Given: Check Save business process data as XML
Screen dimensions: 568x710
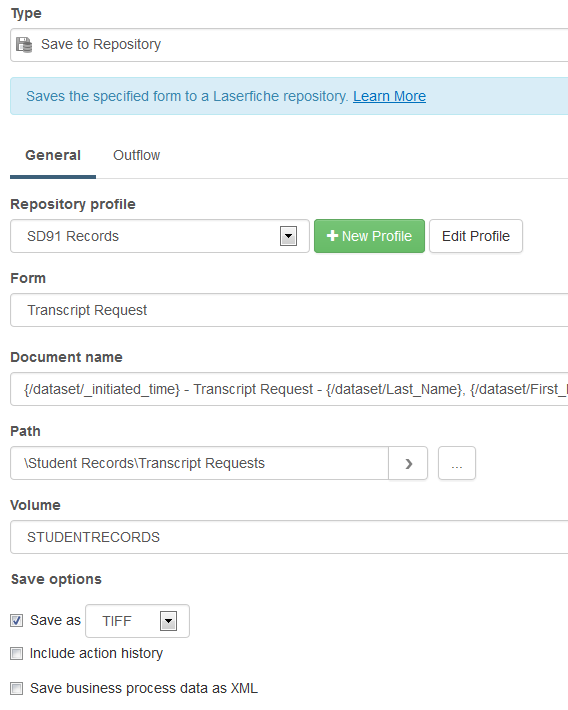Looking at the screenshot, I should [17, 688].
